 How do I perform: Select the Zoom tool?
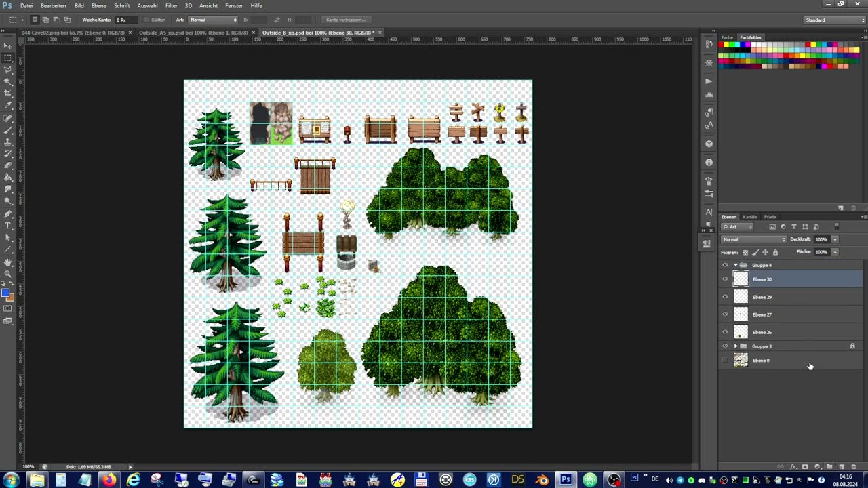8,273
